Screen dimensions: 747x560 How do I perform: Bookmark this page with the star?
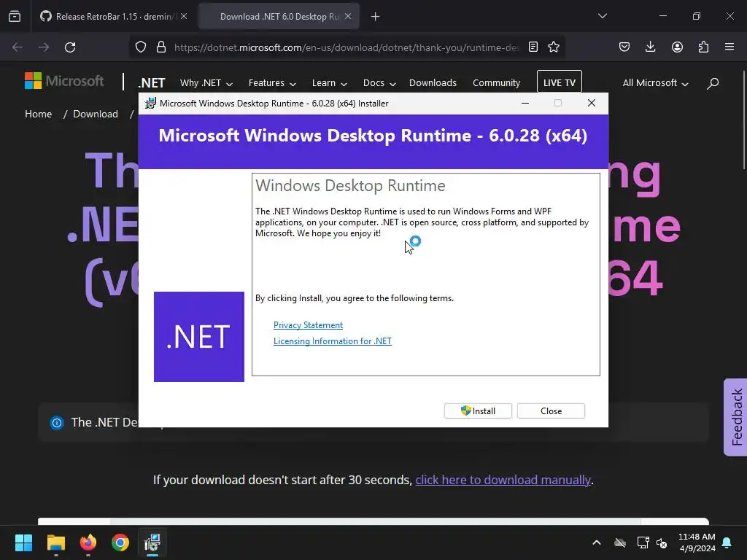[x=554, y=47]
